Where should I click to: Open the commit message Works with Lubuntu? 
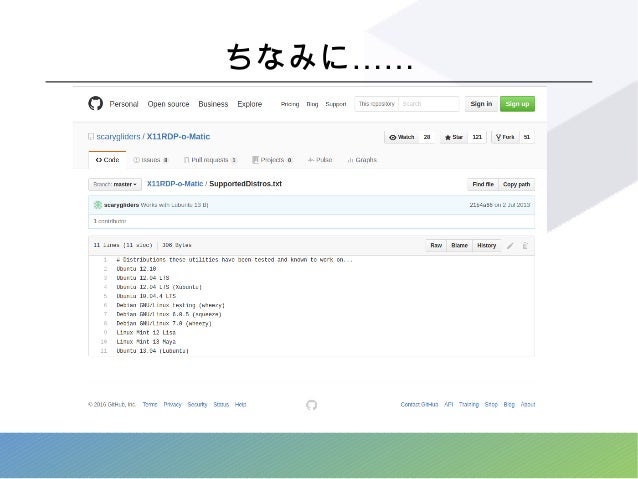(x=174, y=205)
